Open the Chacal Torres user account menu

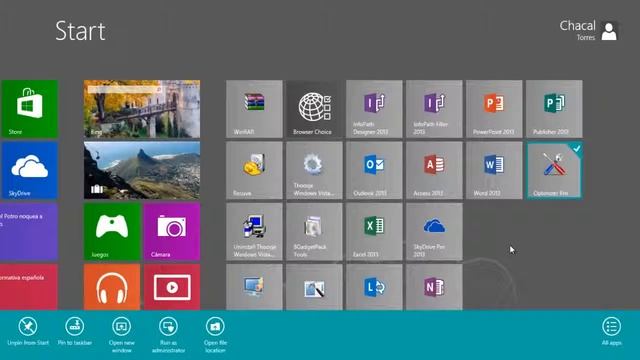click(x=588, y=31)
